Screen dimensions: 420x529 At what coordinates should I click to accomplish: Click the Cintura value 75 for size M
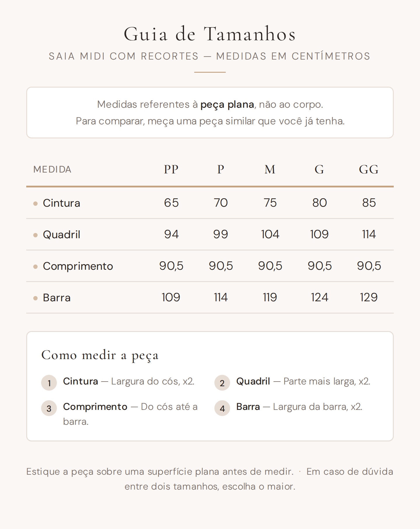[x=270, y=203]
